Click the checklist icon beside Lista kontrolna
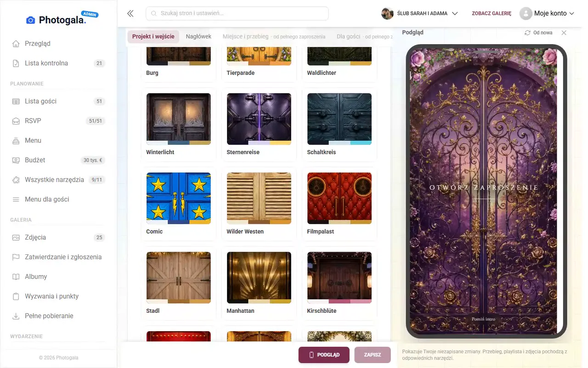 click(16, 63)
